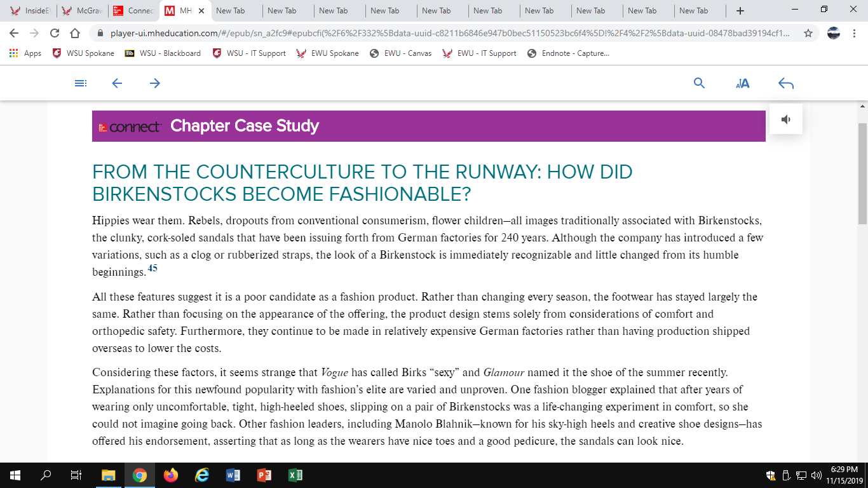868x488 pixels.
Task: Click the Chapter Case Study banner title
Action: coord(245,126)
